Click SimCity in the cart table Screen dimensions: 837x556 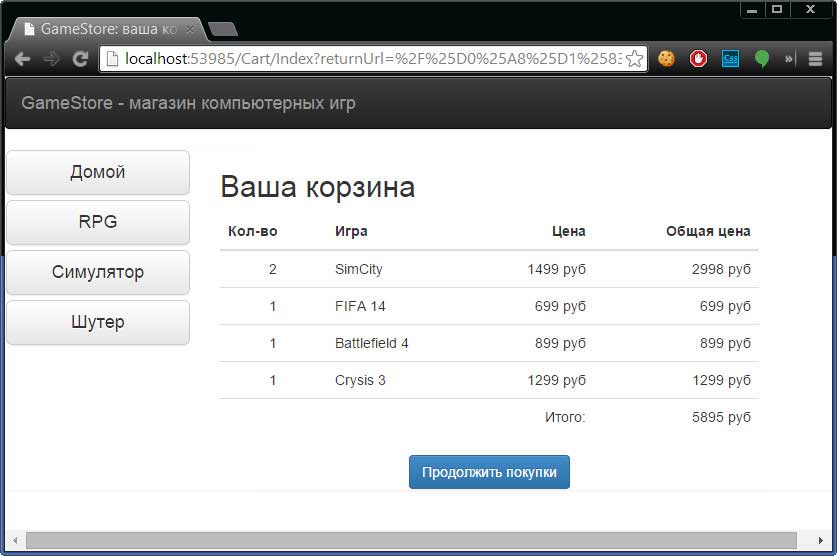359,269
